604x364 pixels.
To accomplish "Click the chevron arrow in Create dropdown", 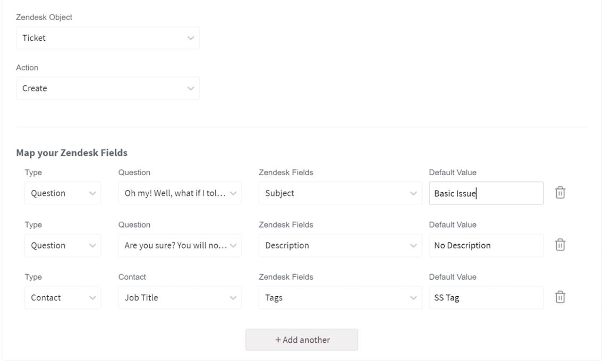I will pos(191,88).
